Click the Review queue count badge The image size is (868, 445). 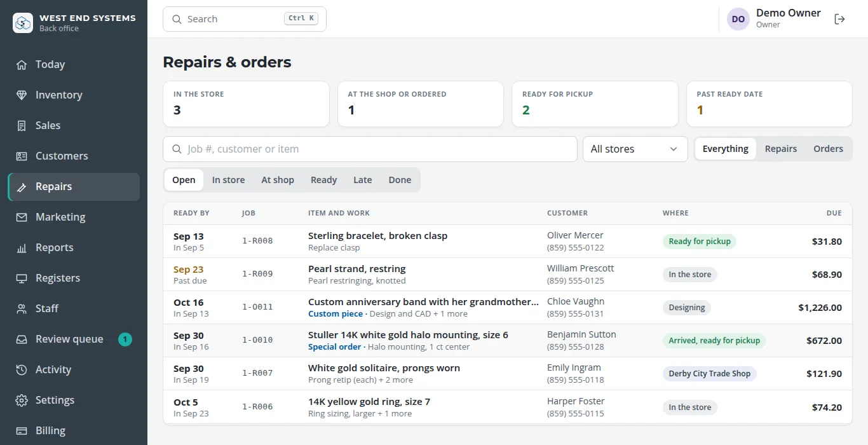(125, 339)
